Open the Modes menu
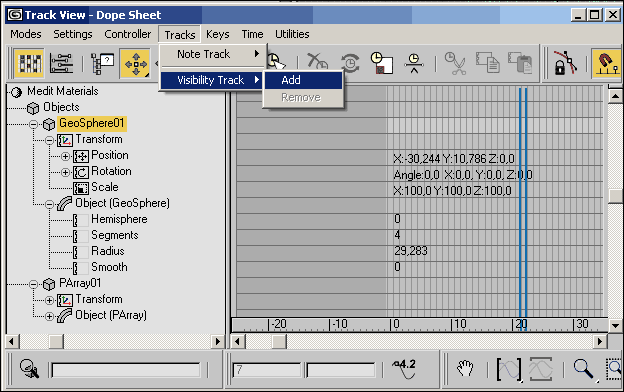The width and height of the screenshot is (624, 392). click(26, 34)
